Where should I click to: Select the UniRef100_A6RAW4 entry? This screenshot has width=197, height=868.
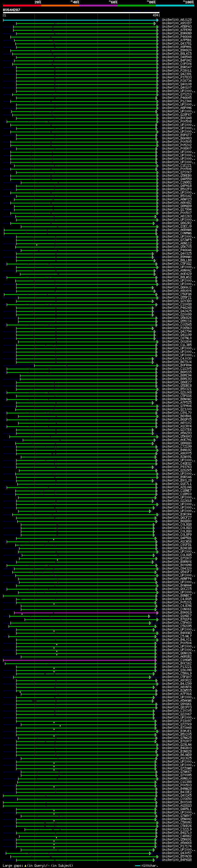click(x=177, y=230)
